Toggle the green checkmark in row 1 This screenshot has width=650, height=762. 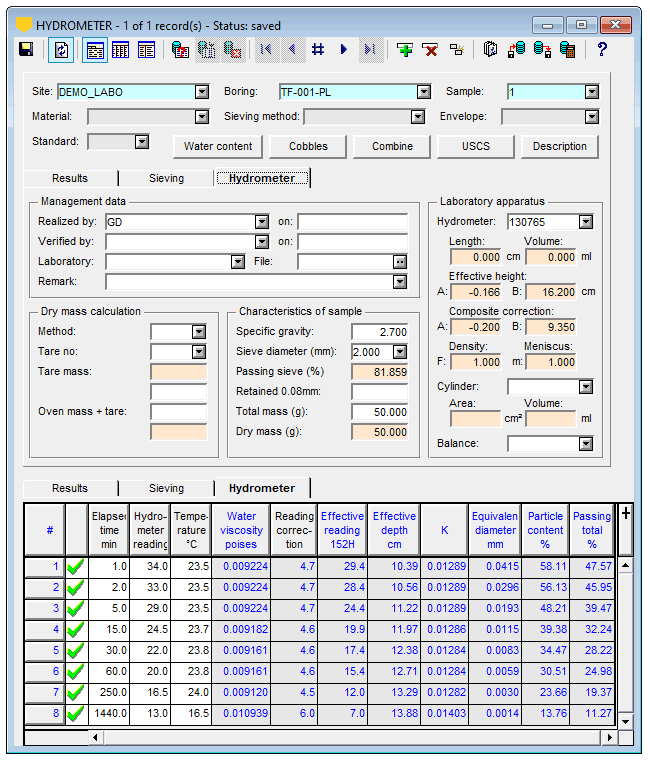(76, 566)
